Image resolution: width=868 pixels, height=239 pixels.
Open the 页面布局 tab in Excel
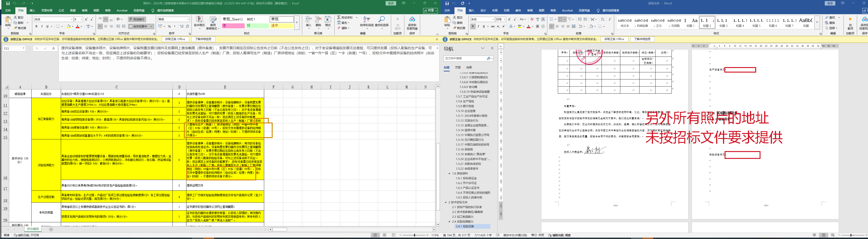(x=47, y=11)
